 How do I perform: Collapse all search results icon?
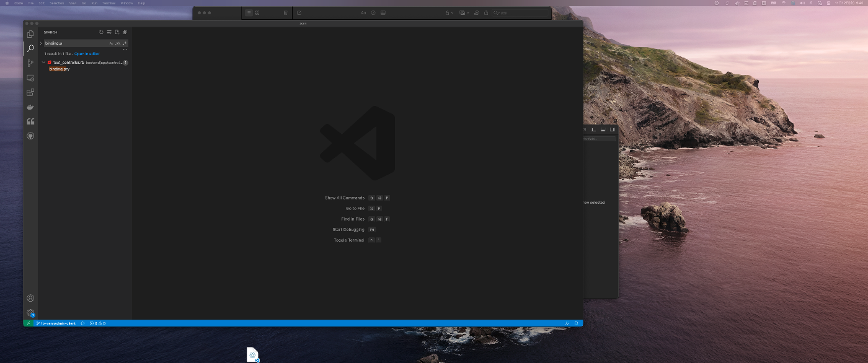tap(125, 32)
